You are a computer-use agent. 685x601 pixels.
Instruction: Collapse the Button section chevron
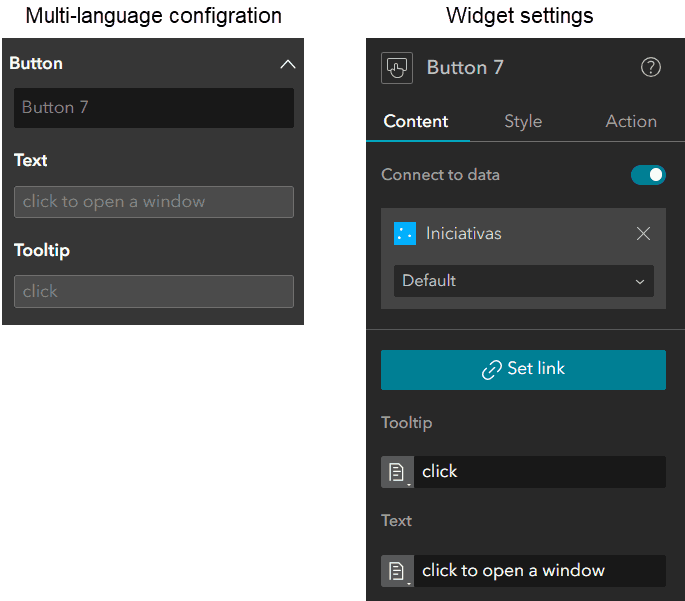pyautogui.click(x=287, y=64)
